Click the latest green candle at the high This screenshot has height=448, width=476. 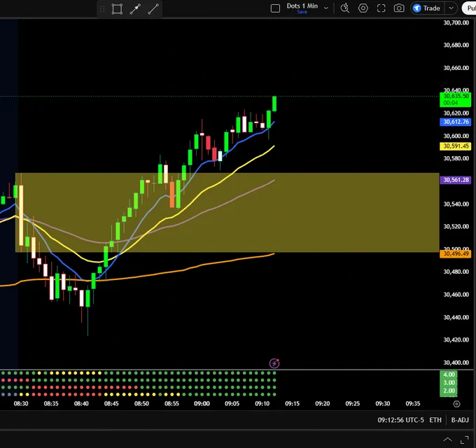(x=274, y=104)
